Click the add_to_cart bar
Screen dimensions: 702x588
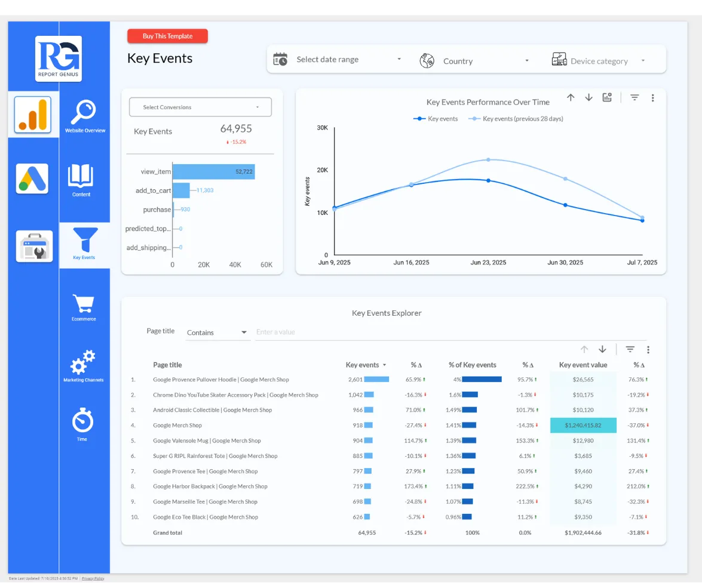click(181, 190)
